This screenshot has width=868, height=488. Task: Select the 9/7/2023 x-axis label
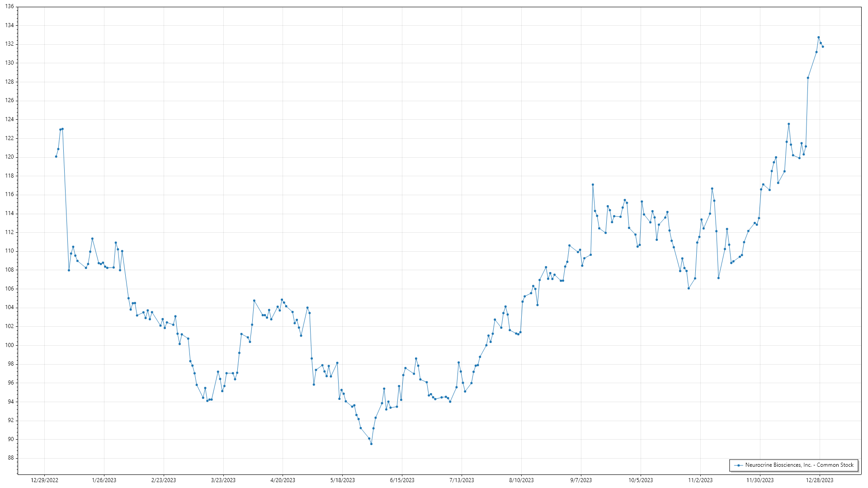(x=581, y=480)
